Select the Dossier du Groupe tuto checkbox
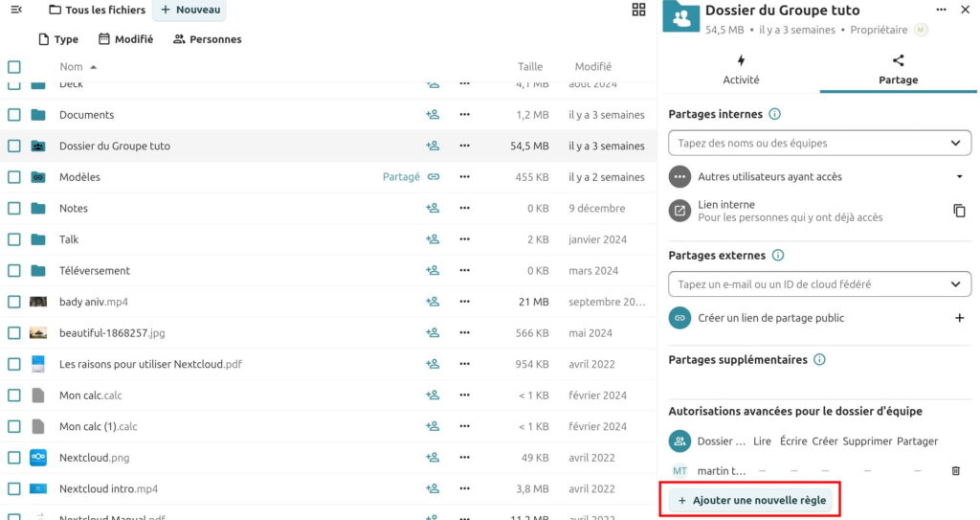 coord(14,146)
